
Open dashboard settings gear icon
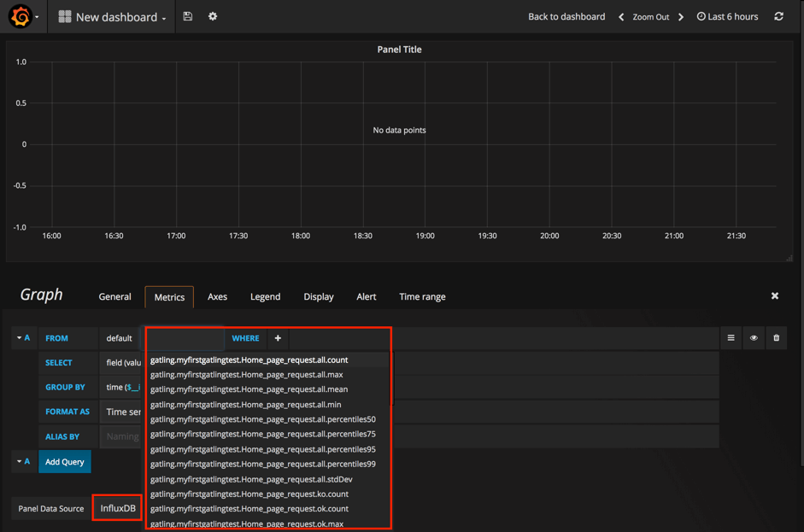[x=212, y=16]
